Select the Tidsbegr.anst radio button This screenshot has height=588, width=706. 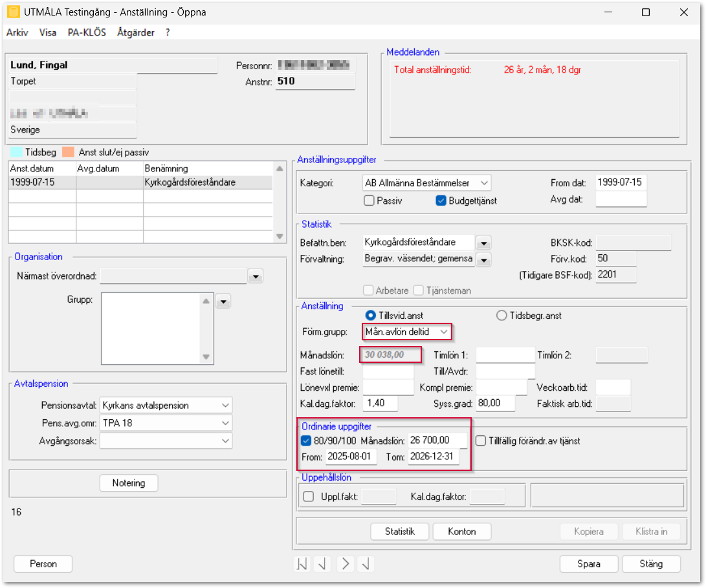[501, 316]
